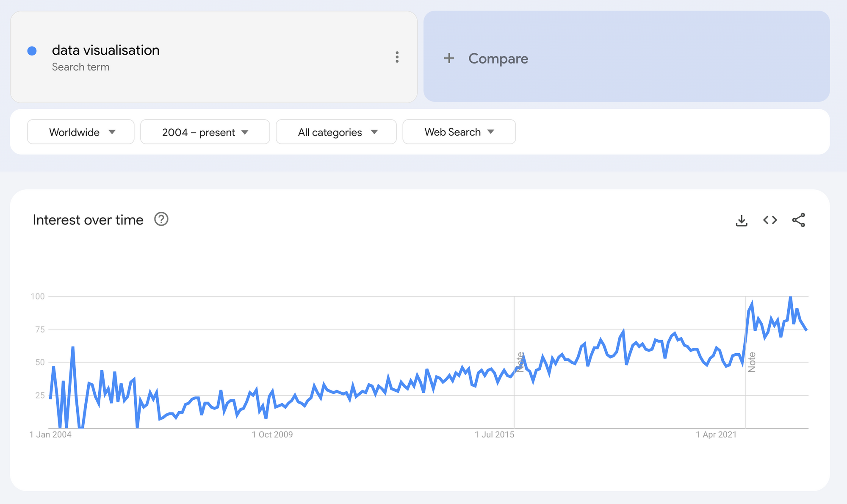Edit the data visualisation search term
The image size is (847, 504).
106,50
